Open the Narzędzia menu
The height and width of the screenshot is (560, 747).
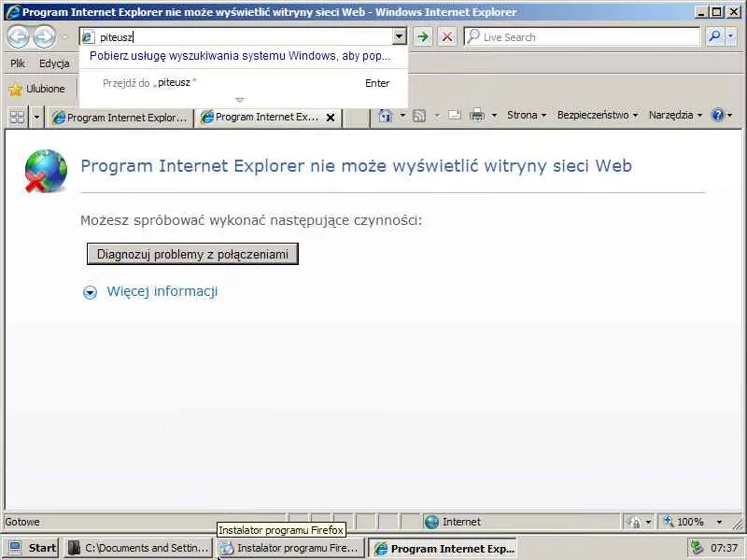point(675,115)
